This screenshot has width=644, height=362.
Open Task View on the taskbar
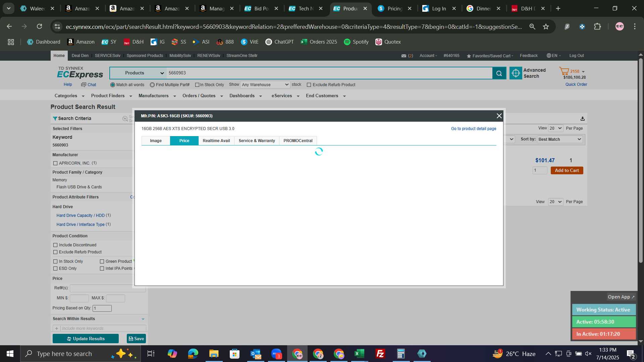pos(151,354)
